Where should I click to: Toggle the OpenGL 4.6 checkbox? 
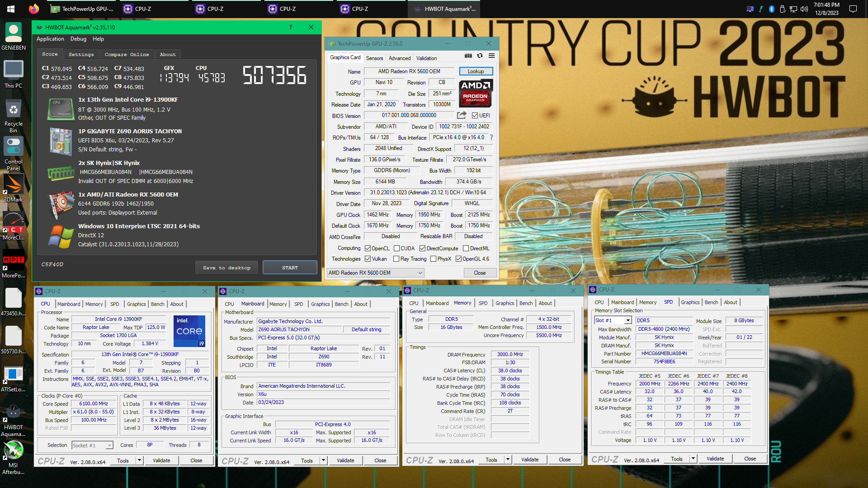pos(458,259)
